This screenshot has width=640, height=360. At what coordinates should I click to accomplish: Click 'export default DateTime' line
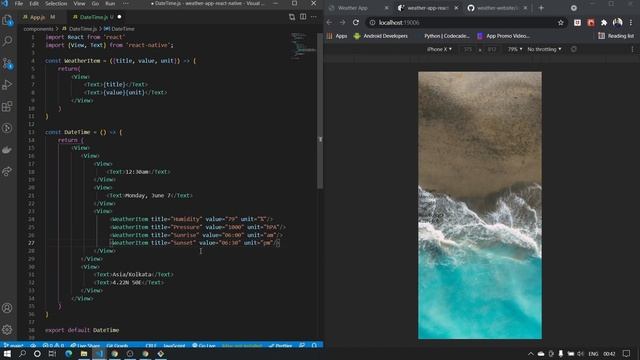[82, 330]
